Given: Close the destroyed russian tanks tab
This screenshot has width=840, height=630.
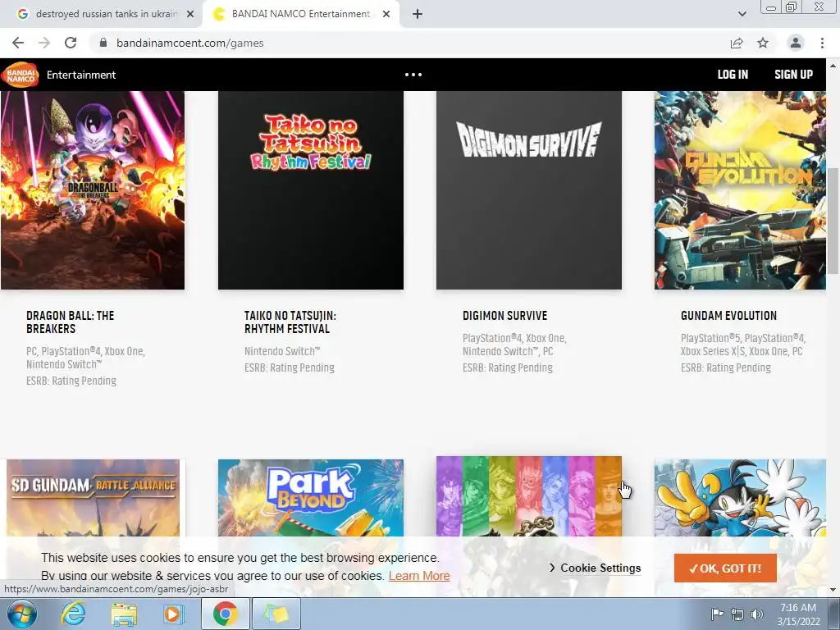Looking at the screenshot, I should click(189, 14).
